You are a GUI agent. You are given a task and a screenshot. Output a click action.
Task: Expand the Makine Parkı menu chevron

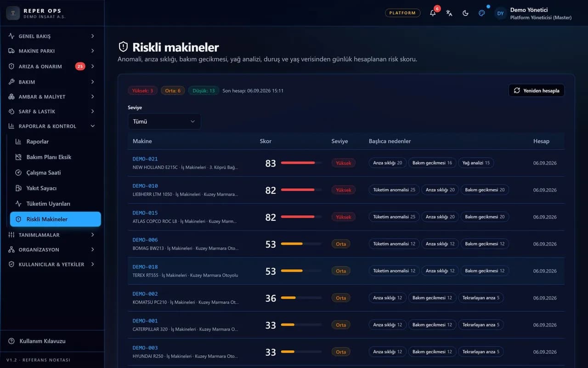(93, 51)
